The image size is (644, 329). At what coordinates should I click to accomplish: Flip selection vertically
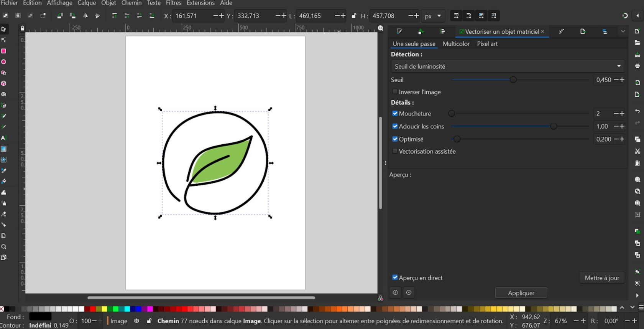coord(97,16)
